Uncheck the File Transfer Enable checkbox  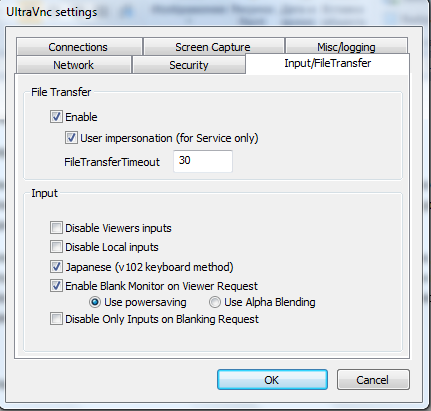point(56,117)
